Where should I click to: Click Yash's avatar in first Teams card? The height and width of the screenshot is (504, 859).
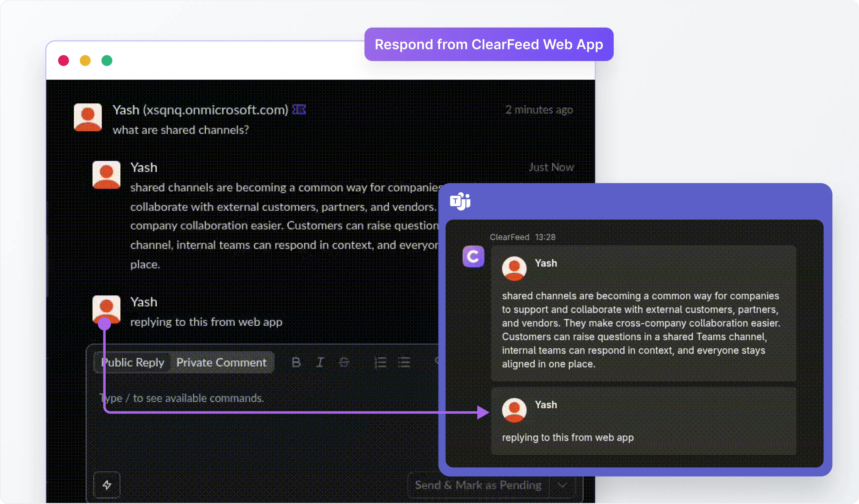pyautogui.click(x=514, y=269)
